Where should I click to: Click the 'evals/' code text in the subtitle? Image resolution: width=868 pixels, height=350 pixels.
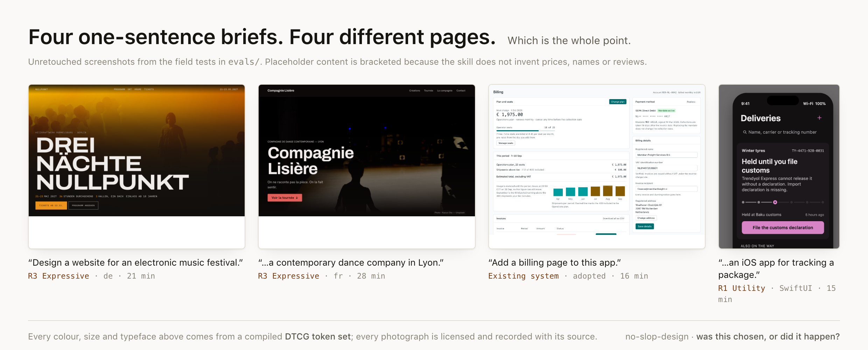244,62
